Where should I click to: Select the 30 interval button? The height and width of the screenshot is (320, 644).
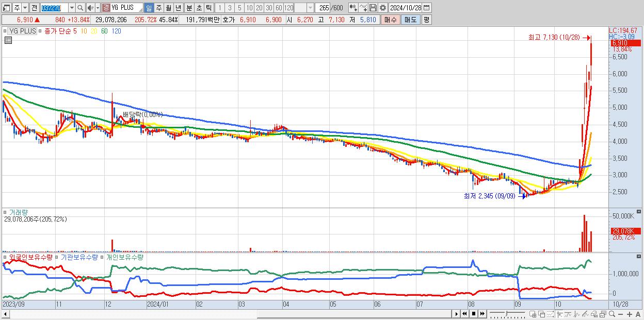(x=269, y=8)
